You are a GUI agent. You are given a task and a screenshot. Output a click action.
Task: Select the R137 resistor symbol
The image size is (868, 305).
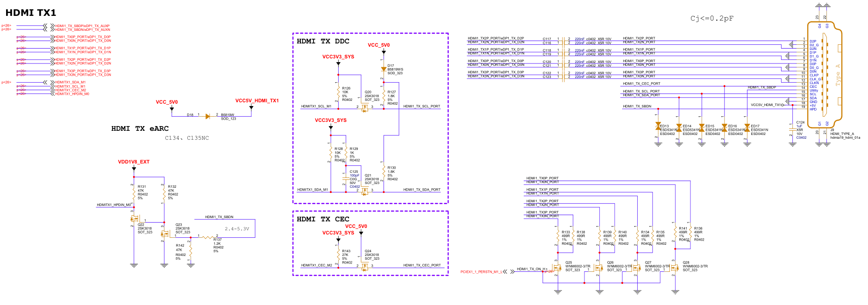pos(208,237)
